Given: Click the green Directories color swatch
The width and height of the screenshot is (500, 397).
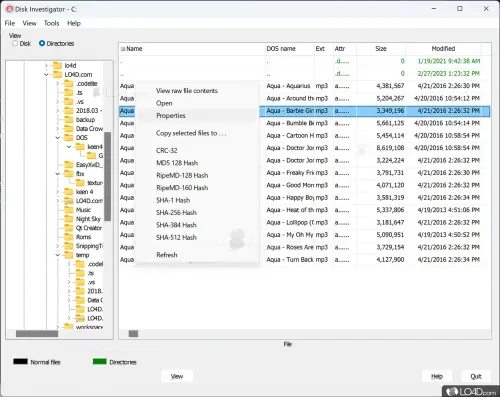Looking at the screenshot, I should (x=100, y=362).
